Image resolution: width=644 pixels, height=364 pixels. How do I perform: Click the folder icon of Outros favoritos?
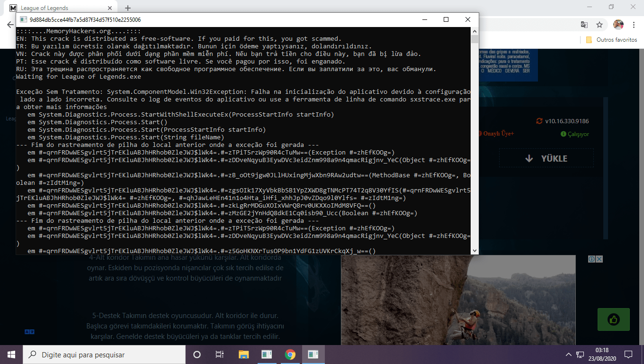click(x=589, y=40)
